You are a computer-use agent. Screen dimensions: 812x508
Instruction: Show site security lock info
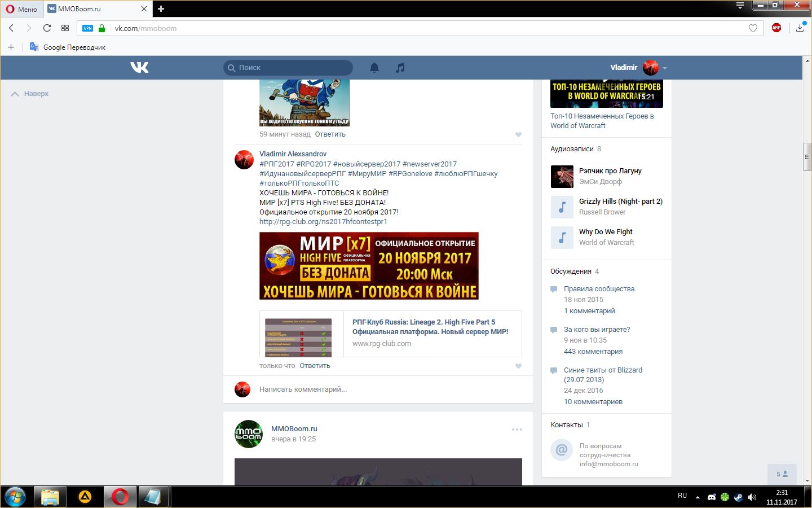101,28
